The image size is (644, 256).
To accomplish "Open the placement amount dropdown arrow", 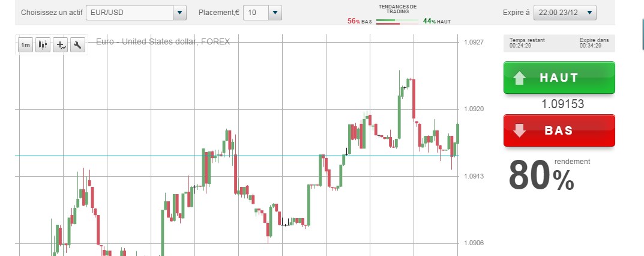I will point(275,13).
